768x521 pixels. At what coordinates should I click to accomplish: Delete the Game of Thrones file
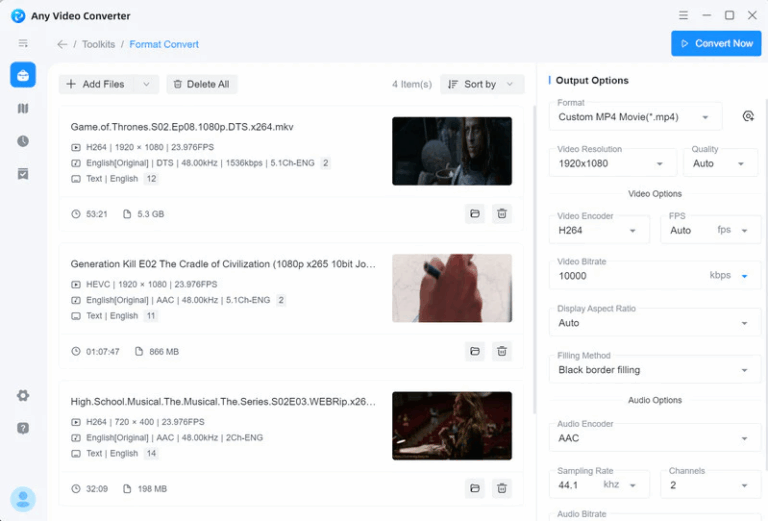click(502, 213)
